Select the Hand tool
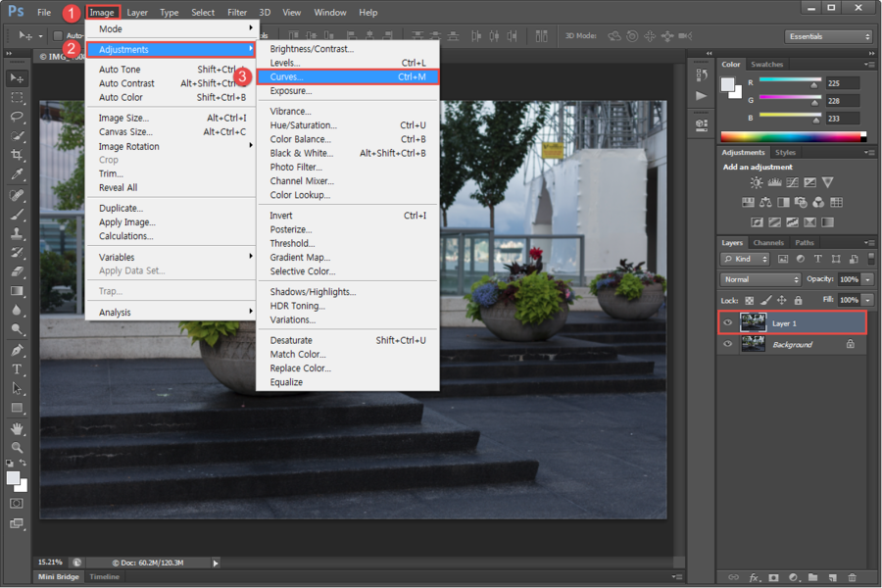 18,428
